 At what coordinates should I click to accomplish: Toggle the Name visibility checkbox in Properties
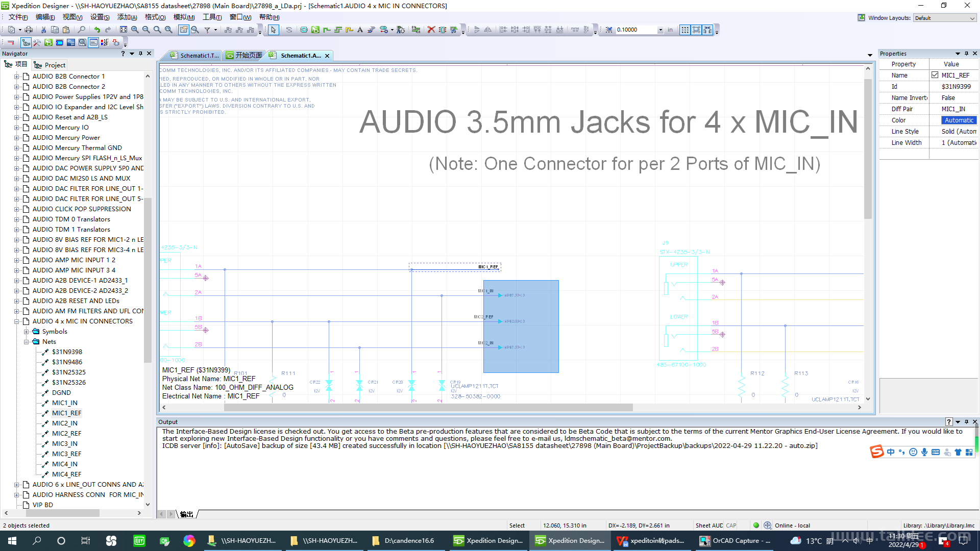935,75
